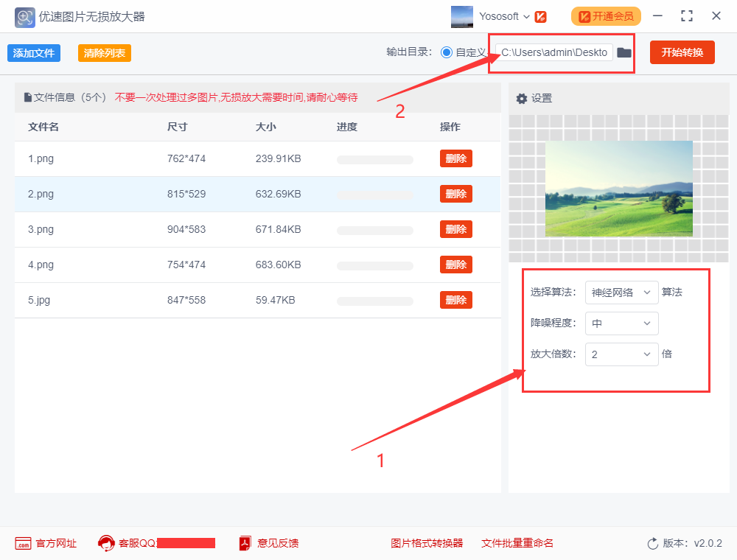This screenshot has height=560, width=737.
Task: Click the progress bar for 1.png
Action: point(374,159)
